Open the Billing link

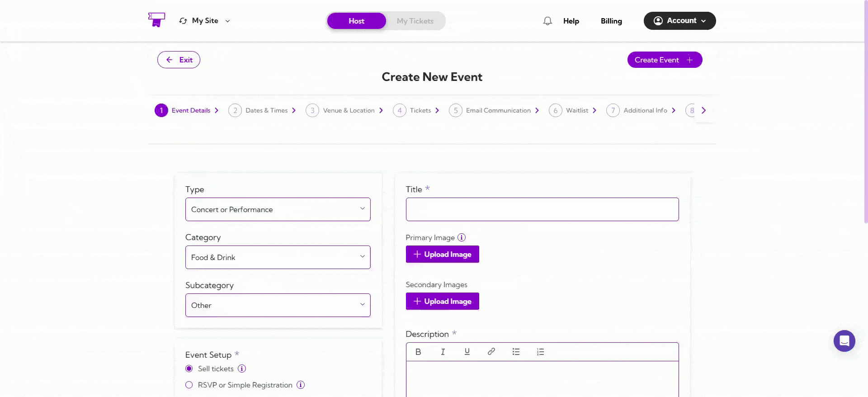pos(611,21)
